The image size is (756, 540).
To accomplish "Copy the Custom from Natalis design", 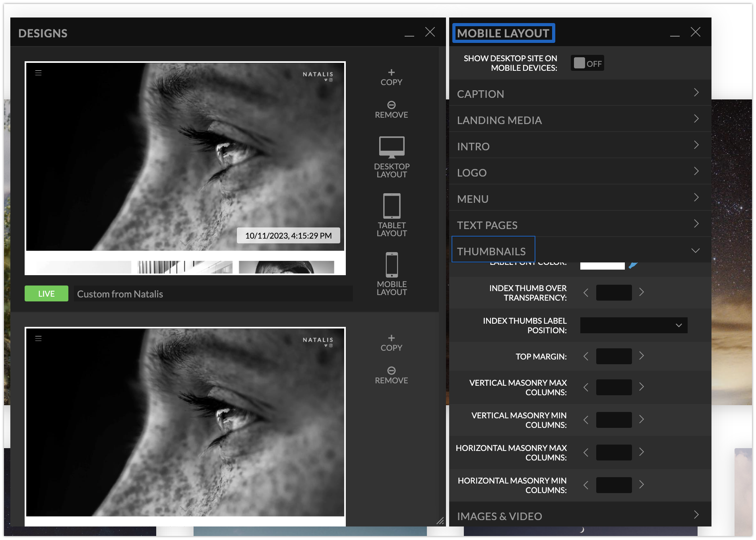I will pyautogui.click(x=391, y=78).
